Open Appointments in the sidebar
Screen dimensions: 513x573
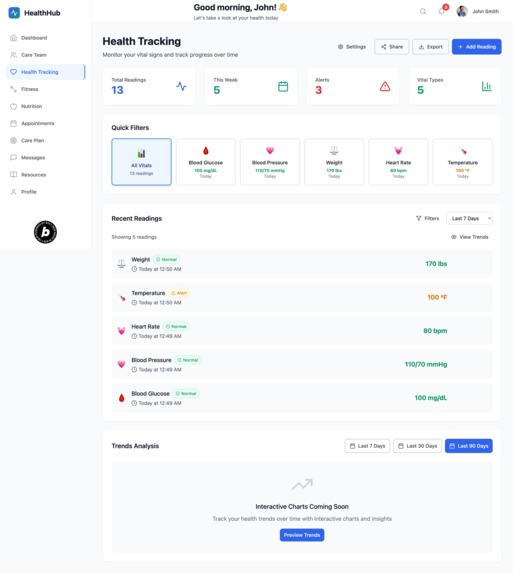coord(45,124)
